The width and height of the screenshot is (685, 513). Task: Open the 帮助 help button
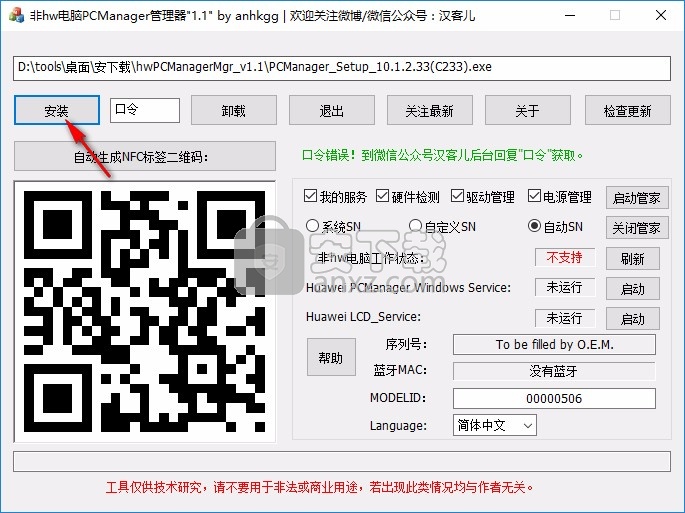click(x=331, y=357)
